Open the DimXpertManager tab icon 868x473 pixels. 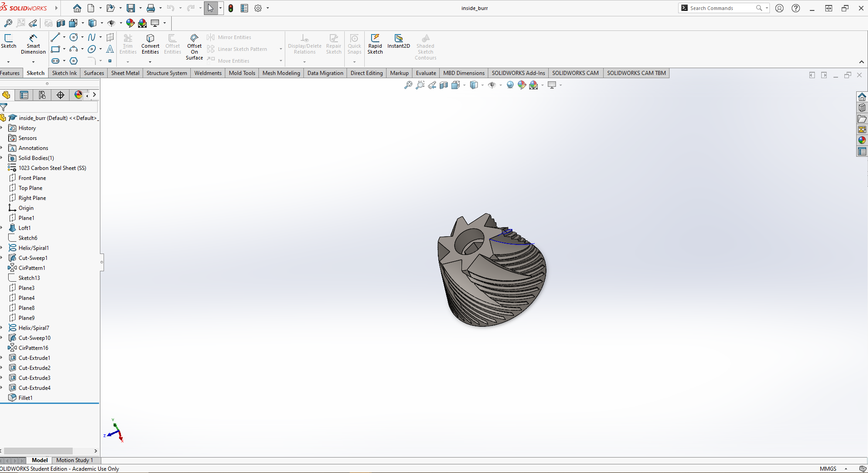60,95
